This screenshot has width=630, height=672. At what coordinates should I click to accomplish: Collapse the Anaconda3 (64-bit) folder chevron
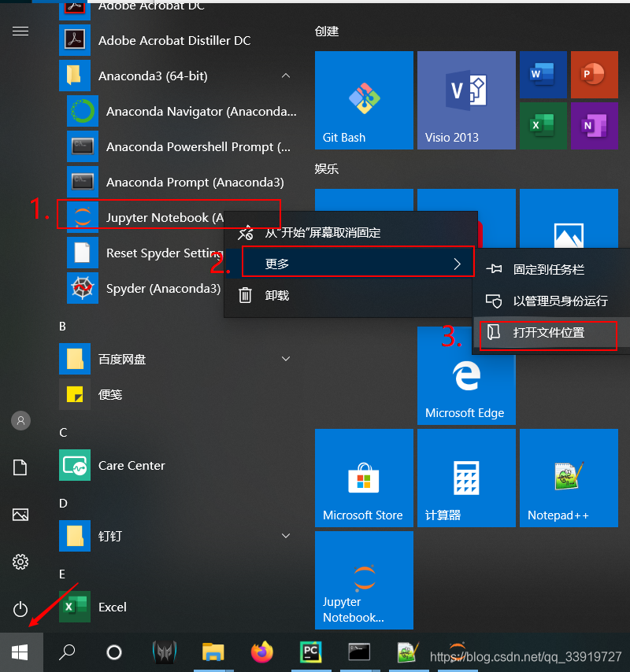(x=286, y=76)
